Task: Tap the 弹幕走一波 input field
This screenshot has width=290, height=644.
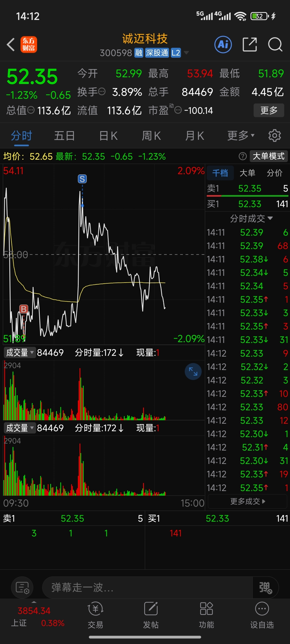Action: (x=148, y=588)
